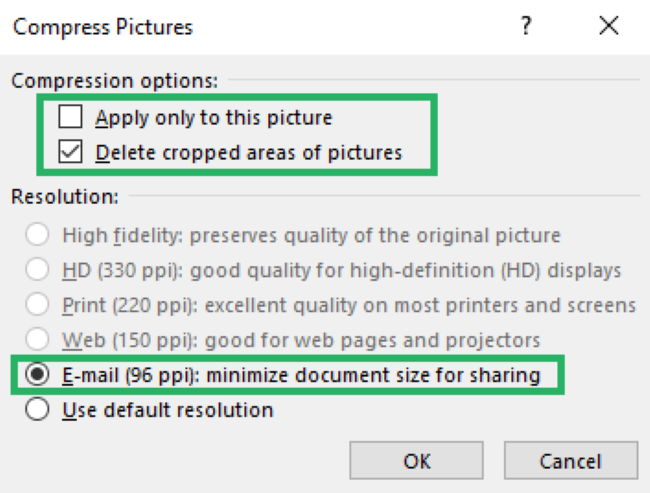Uncheck the Delete cropped areas of pictures box
This screenshot has height=493, width=650.
(x=70, y=153)
